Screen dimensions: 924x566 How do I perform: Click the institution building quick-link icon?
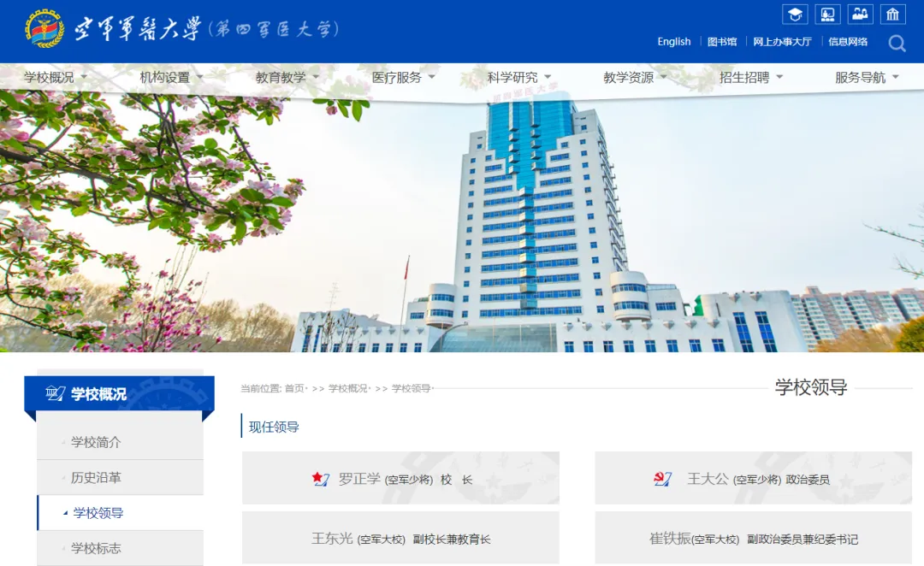(893, 14)
